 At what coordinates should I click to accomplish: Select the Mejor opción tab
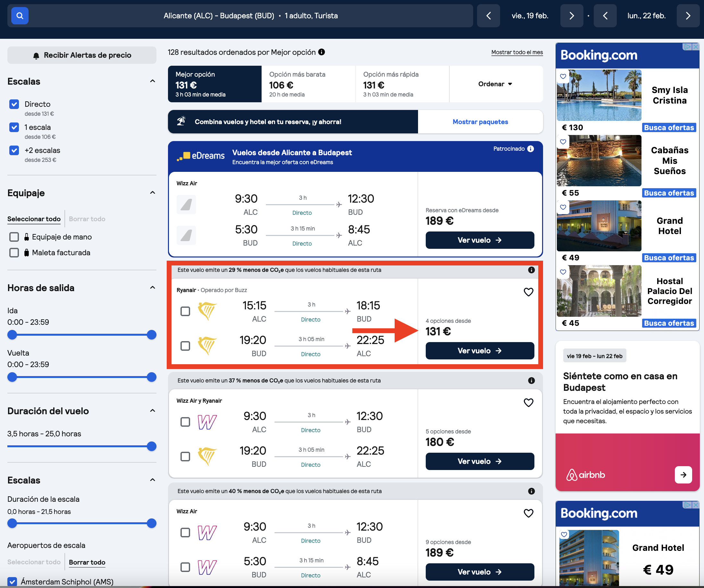(x=215, y=84)
